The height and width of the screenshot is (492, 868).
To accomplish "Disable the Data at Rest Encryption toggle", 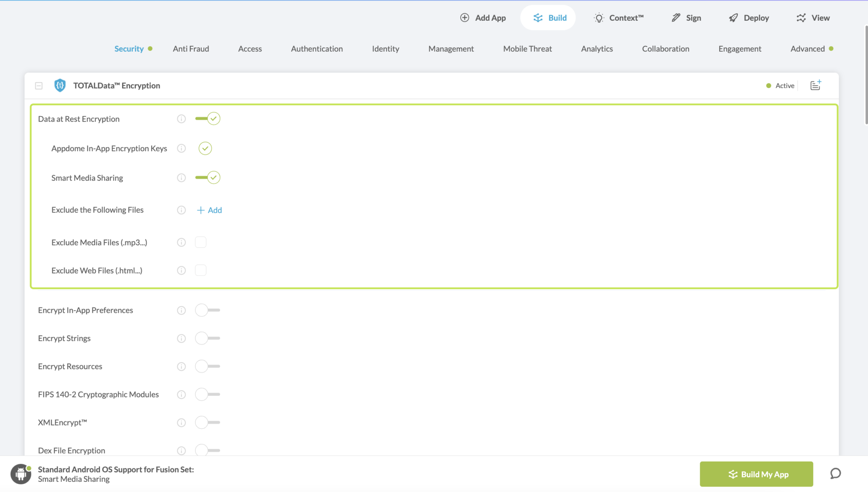I will click(208, 119).
